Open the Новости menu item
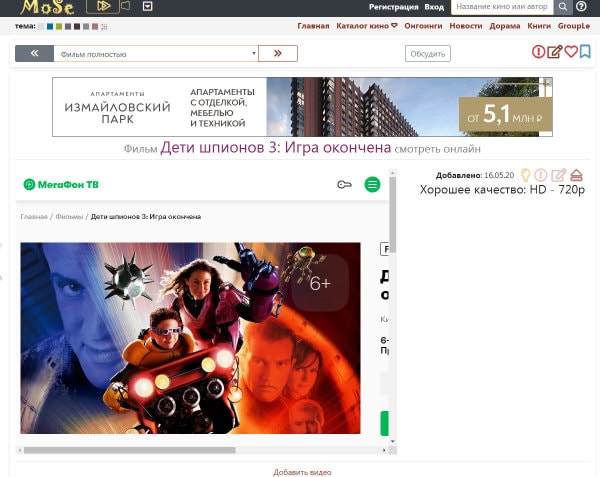Viewport: 600px width, 477px height. (x=466, y=26)
